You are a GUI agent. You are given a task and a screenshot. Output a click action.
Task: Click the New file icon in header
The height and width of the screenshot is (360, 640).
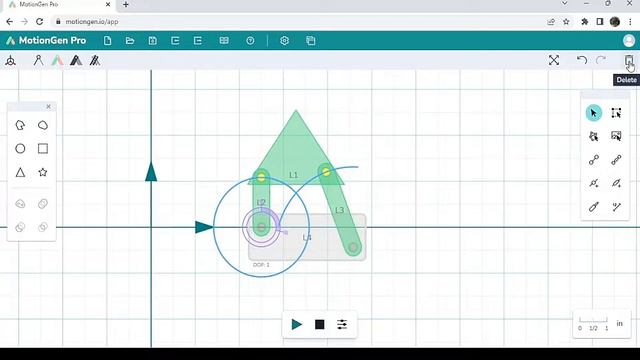click(107, 40)
